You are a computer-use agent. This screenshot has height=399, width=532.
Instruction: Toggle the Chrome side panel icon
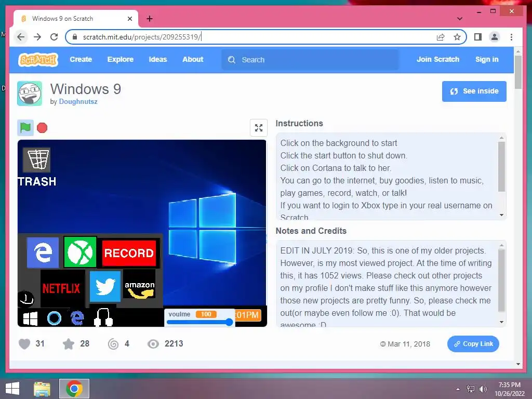pyautogui.click(x=478, y=37)
